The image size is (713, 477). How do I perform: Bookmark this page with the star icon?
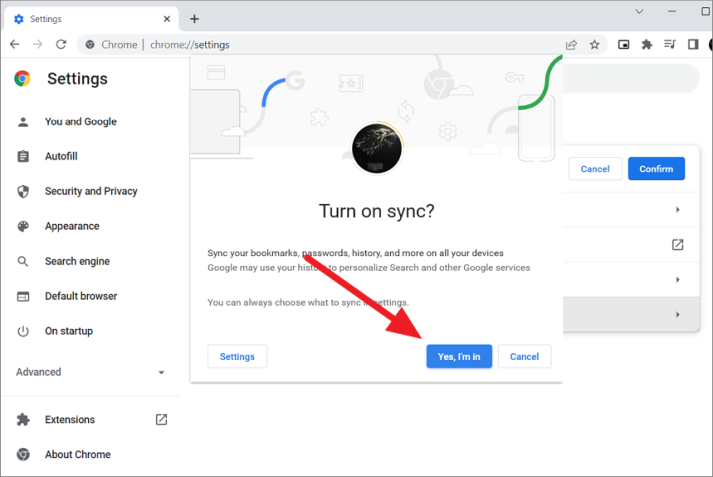[x=594, y=45]
